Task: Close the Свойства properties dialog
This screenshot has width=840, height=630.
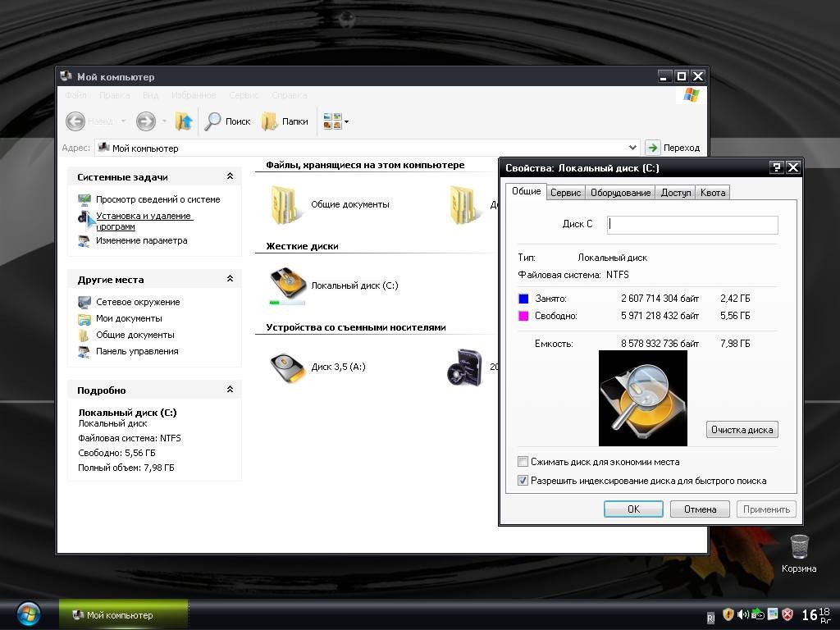Action: tap(793, 167)
